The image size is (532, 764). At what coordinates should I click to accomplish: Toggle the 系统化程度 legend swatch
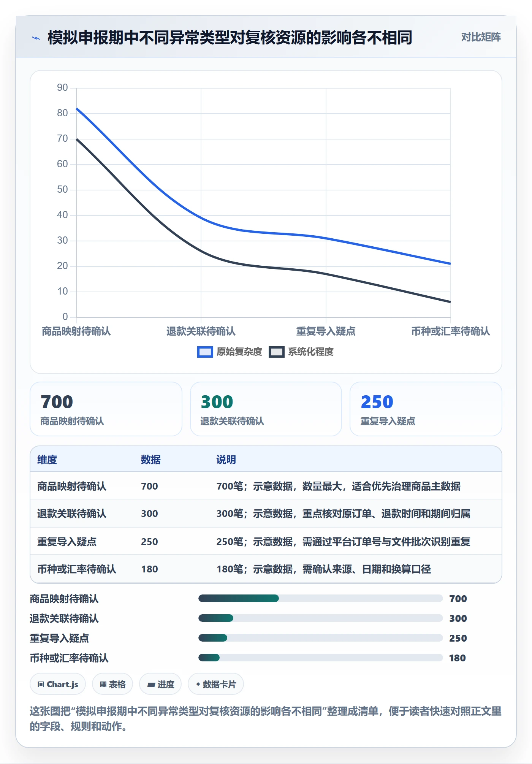276,352
